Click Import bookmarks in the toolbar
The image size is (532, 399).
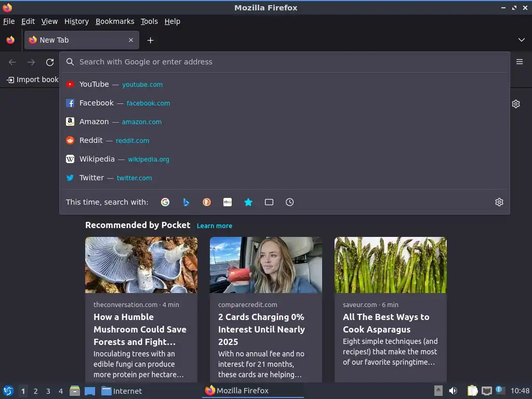pyautogui.click(x=33, y=79)
